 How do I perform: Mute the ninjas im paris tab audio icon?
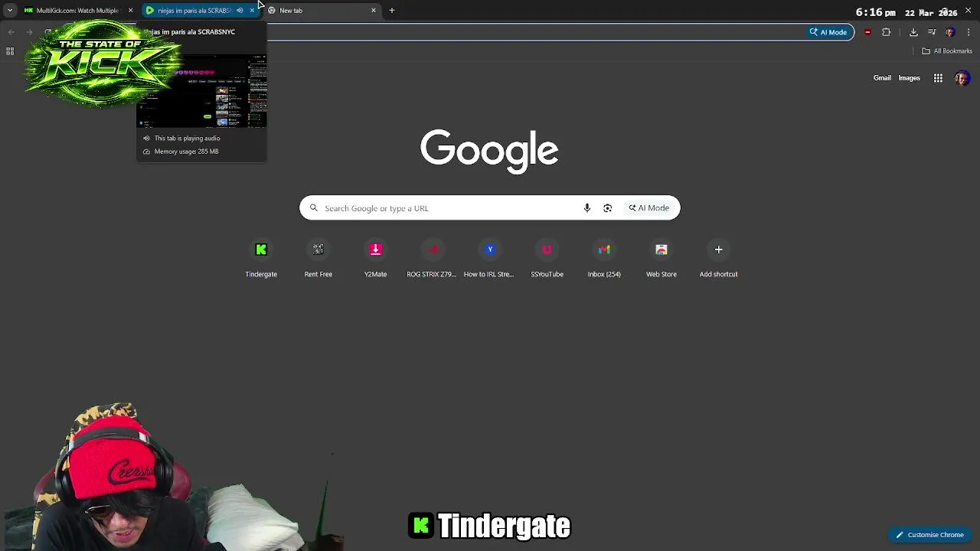(x=240, y=11)
